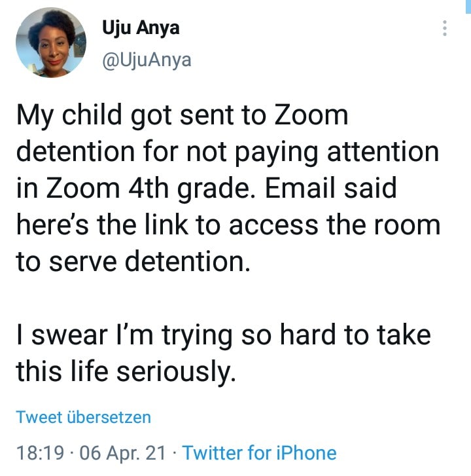Image resolution: width=471 pixels, height=476 pixels.
Task: Click the Tweet übersetzen translate link
Action: coord(83,417)
